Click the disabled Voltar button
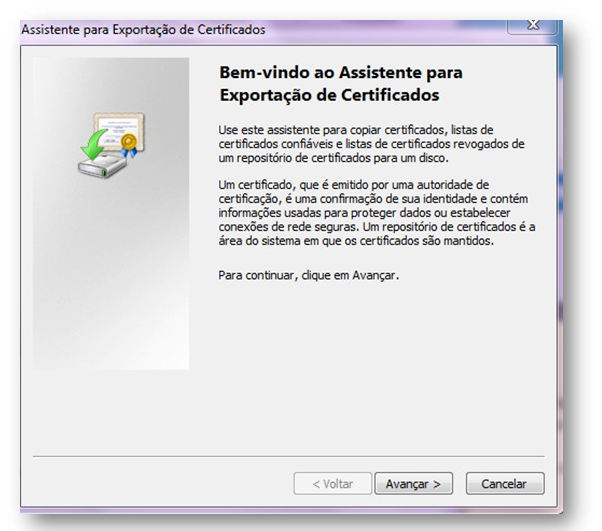 pyautogui.click(x=332, y=484)
